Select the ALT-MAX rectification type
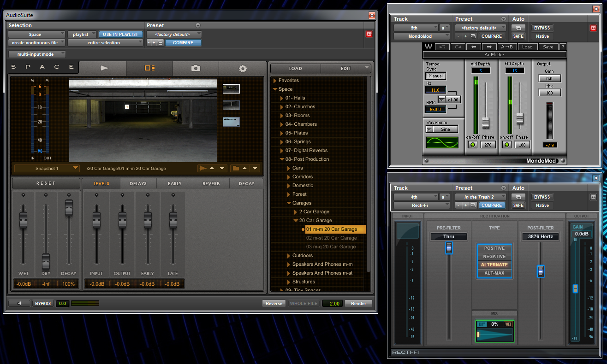 point(494,273)
